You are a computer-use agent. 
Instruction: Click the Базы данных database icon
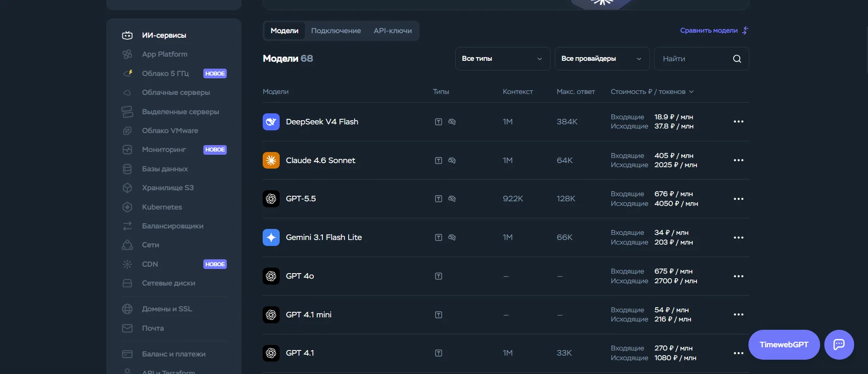(x=127, y=169)
